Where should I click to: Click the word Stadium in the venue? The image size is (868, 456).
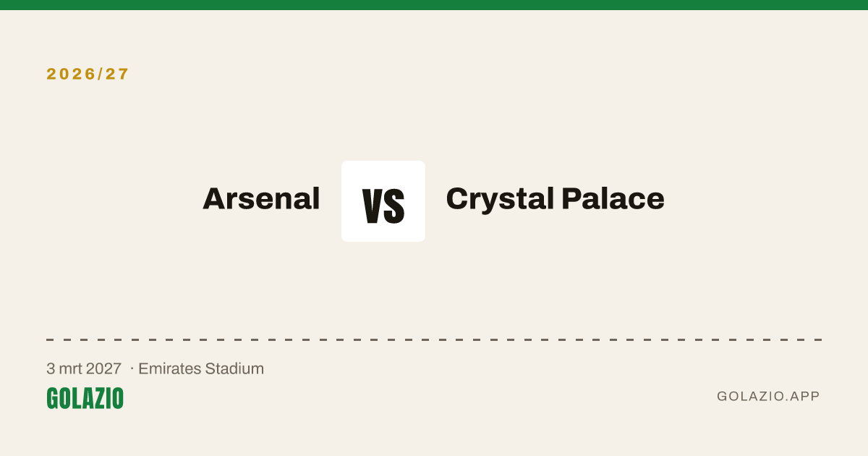click(234, 368)
